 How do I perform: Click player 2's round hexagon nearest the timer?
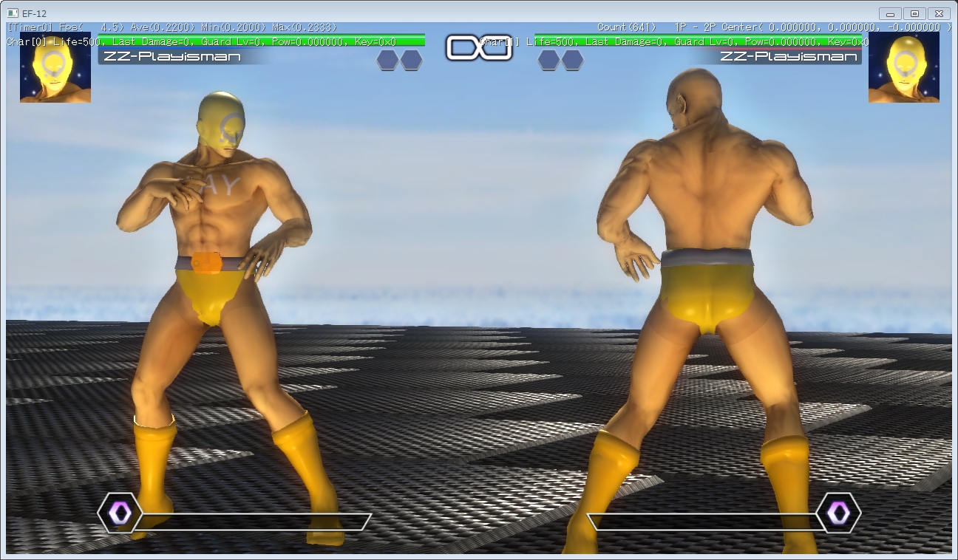click(548, 60)
